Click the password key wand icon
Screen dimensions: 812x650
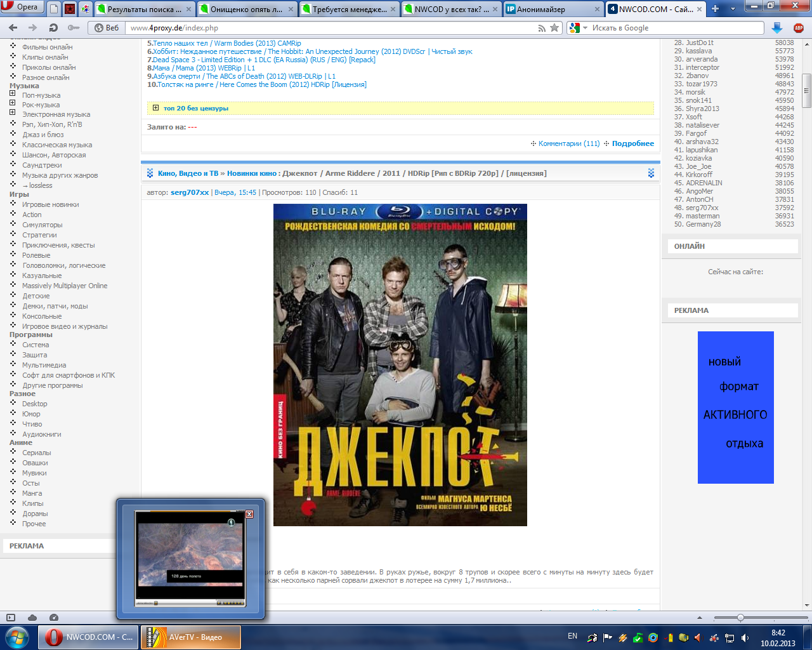[74, 28]
